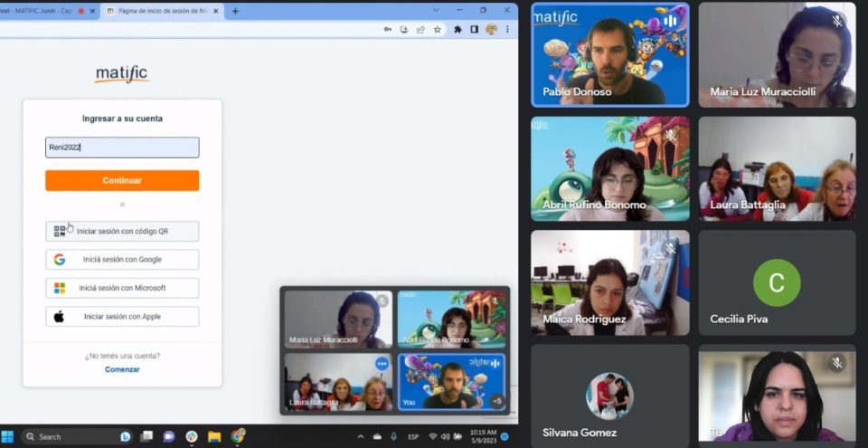
Task: Click the microphone in-use tray icon
Action: (x=393, y=437)
